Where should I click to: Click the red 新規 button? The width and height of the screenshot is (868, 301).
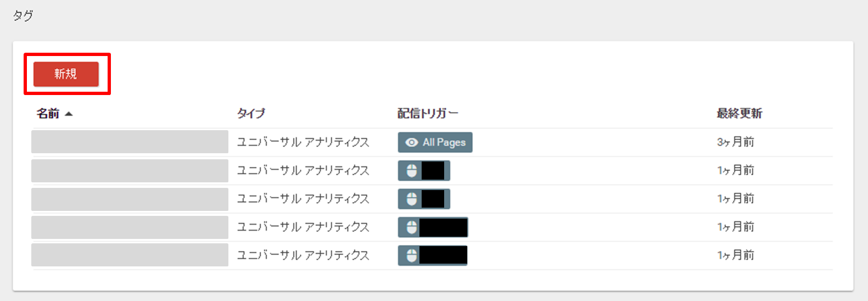pos(66,74)
